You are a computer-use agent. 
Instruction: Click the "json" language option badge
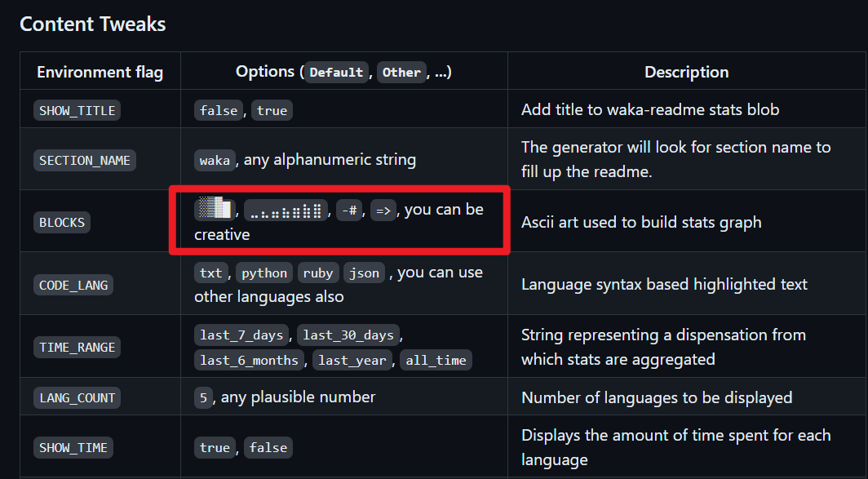click(364, 273)
